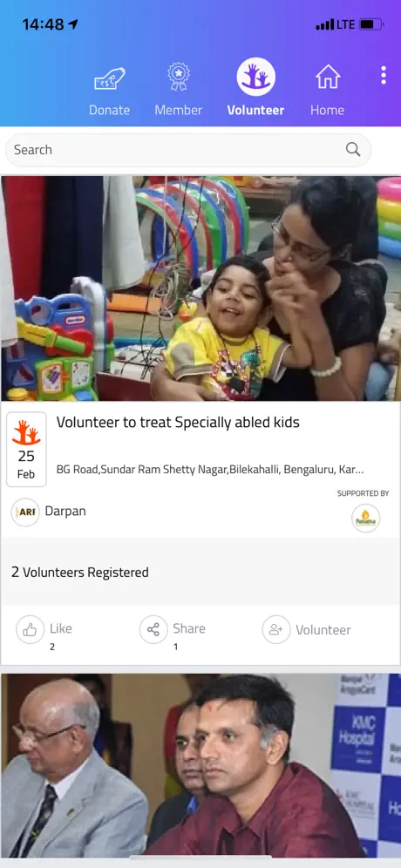Tap the search magnifier icon

click(x=353, y=150)
